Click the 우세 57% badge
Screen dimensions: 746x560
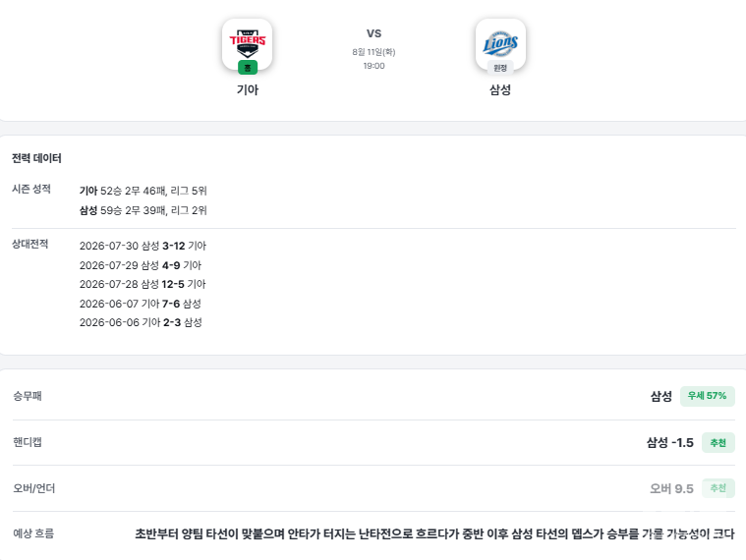pyautogui.click(x=707, y=396)
